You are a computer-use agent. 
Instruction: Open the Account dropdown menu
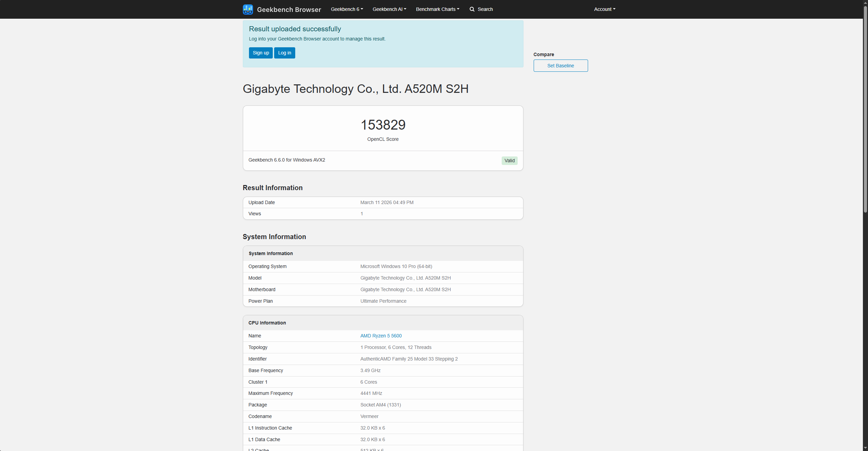pos(604,9)
